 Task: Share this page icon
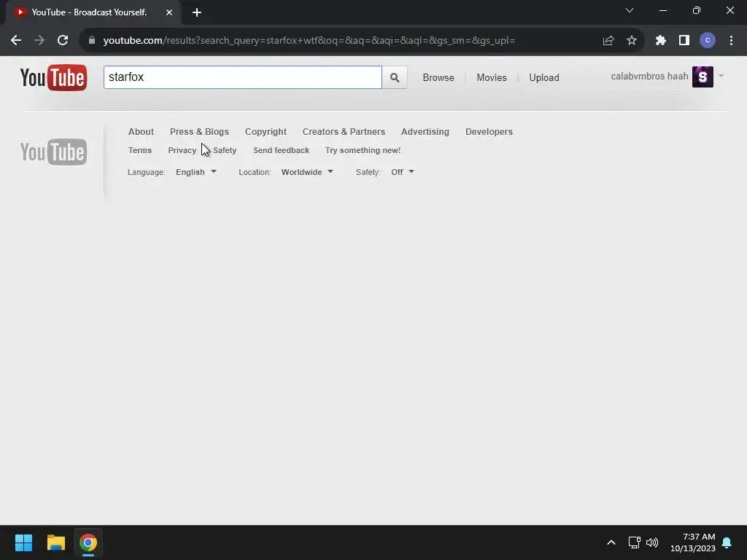tap(608, 41)
